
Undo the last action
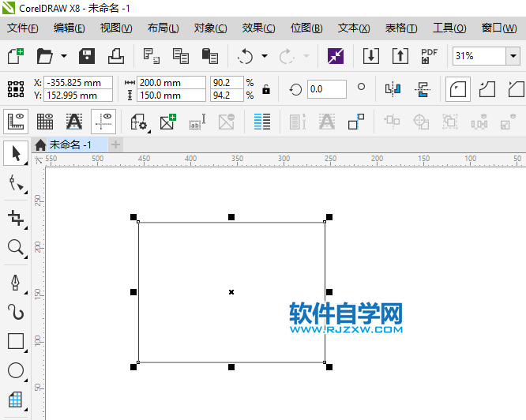coord(245,56)
